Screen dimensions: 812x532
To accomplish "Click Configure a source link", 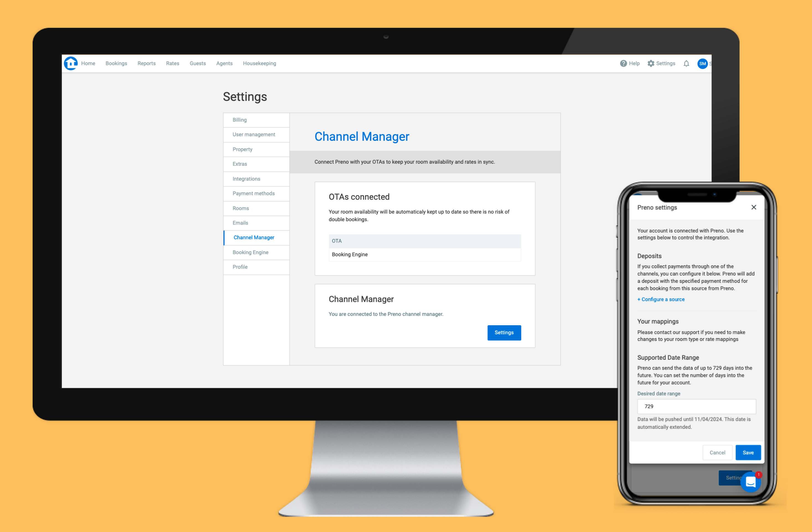I will click(661, 299).
